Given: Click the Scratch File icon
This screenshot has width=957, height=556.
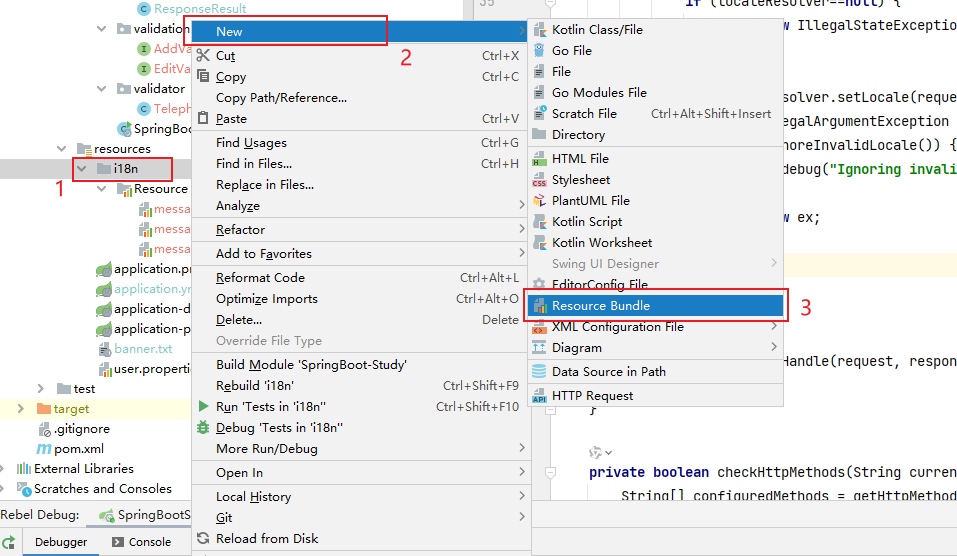Looking at the screenshot, I should click(x=540, y=114).
